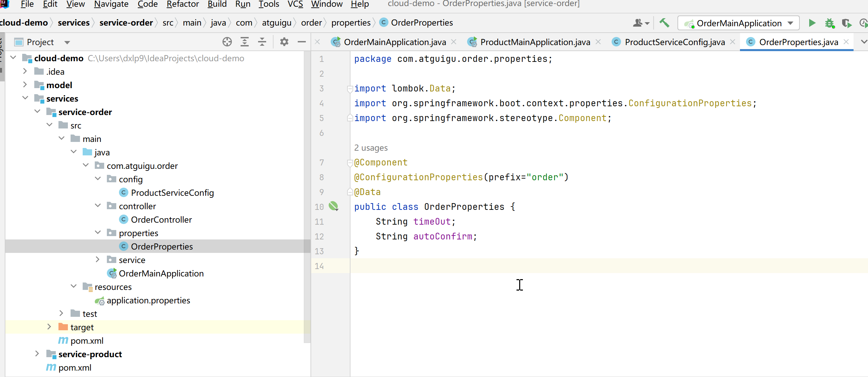The image size is (868, 377).
Task: Expand the service-product module node
Action: [37, 353]
